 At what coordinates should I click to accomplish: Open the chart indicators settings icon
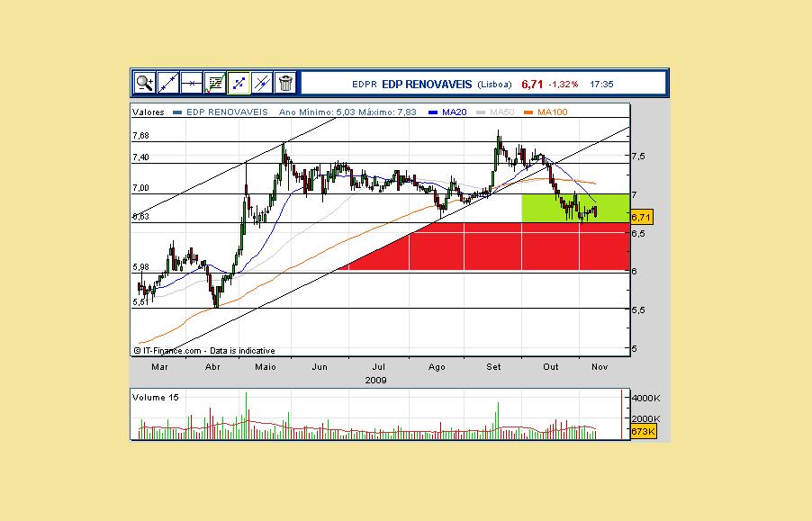click(215, 83)
